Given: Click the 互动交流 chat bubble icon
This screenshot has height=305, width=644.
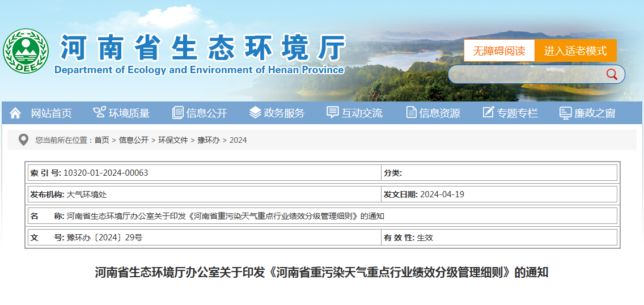Looking at the screenshot, I should pos(333,112).
